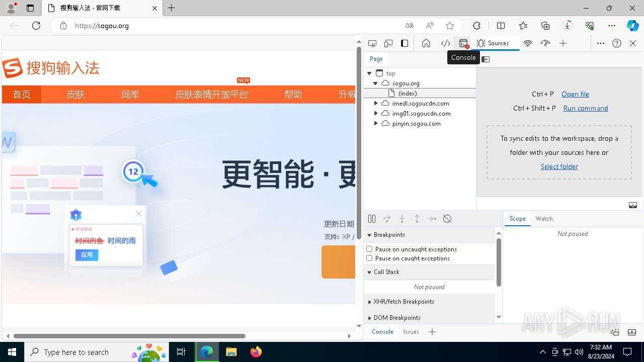Screen dimensions: 644x362
Task: Open the 词库 navigation menu item
Action: pos(130,95)
